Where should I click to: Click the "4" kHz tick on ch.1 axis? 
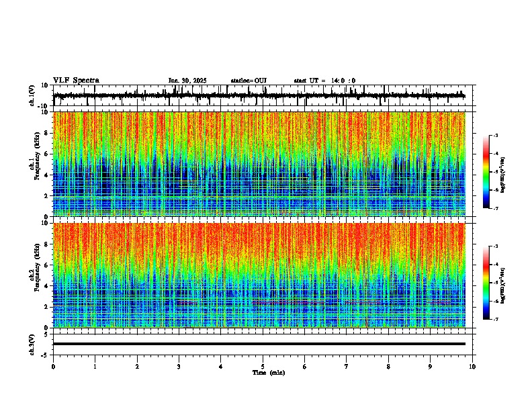pos(47,175)
